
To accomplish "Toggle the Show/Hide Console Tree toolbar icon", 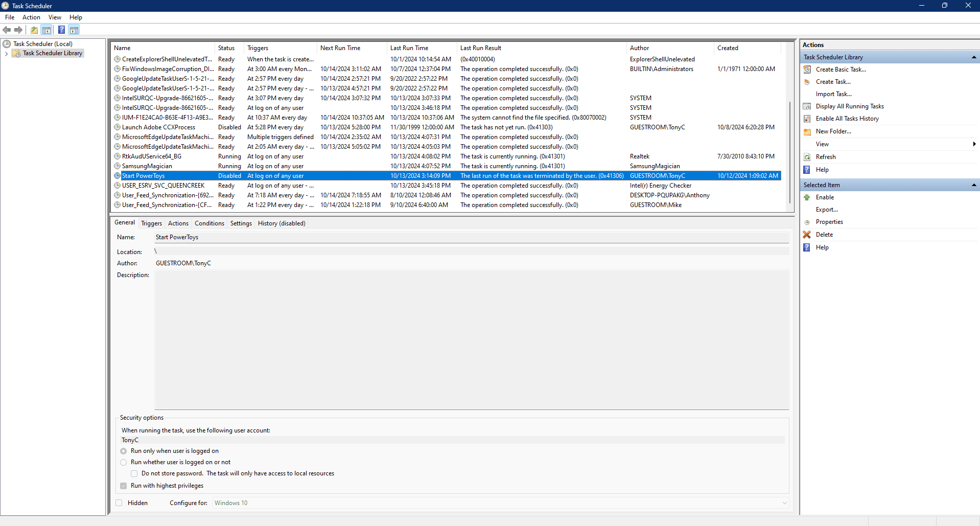I will [x=46, y=30].
